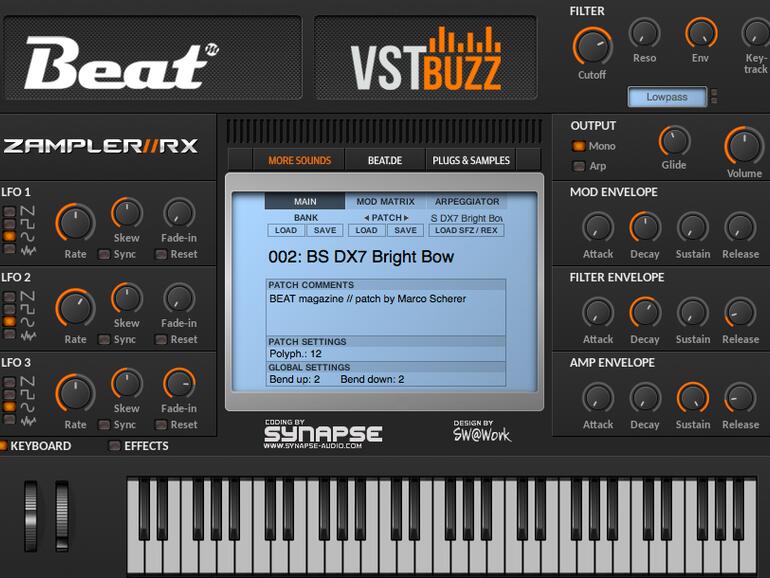Select LFO 3 sawtooth waveform
This screenshot has width=770, height=578.
point(9,382)
